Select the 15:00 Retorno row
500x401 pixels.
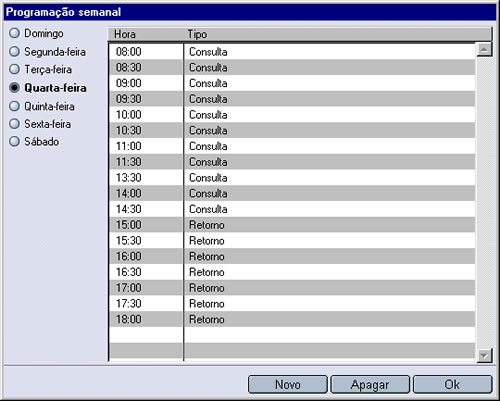[x=292, y=225]
